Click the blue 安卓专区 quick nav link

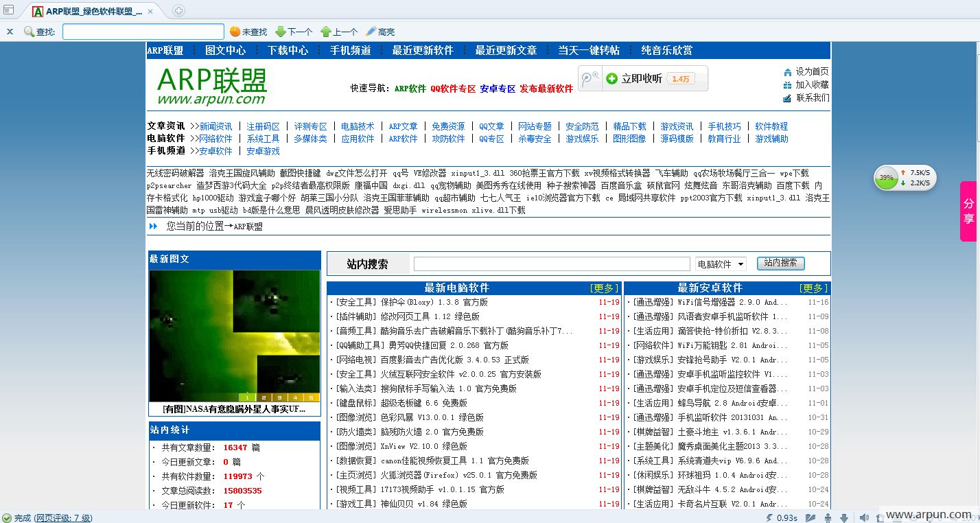[x=498, y=89]
